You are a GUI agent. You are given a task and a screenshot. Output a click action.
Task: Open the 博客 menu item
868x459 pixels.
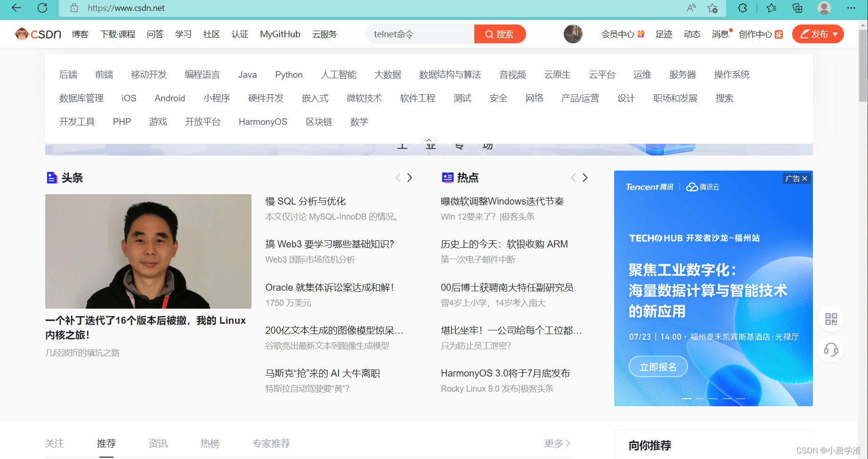(x=80, y=34)
